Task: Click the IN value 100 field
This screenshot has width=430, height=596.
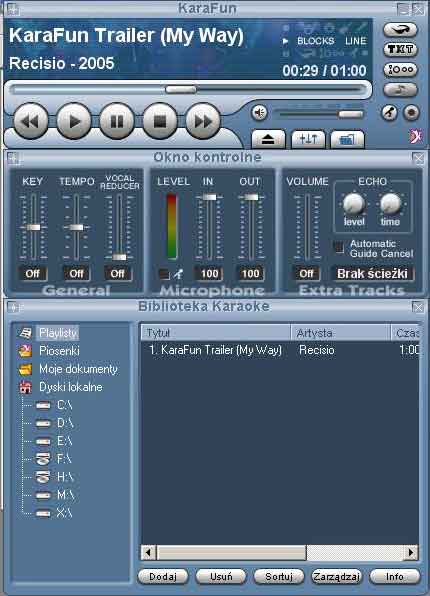Action: click(209, 274)
